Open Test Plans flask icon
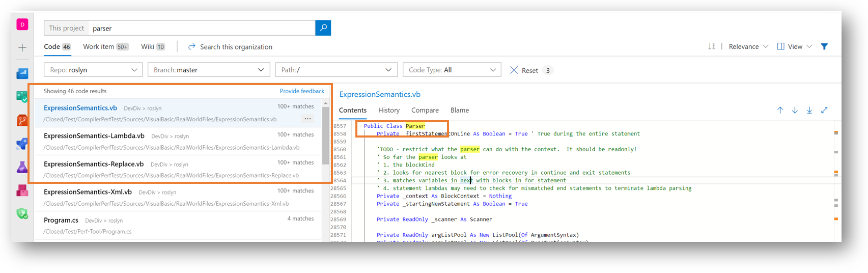Viewport: 868px width, 273px height. pos(22,167)
